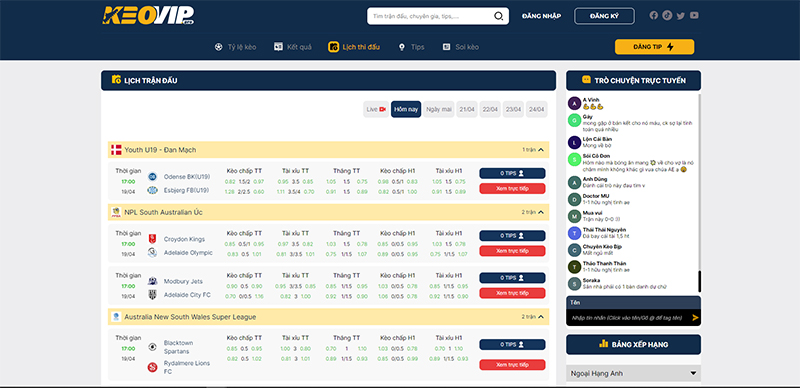The width and height of the screenshot is (800, 388).
Task: Open the Ngoại Hạng Anh league dropdown
Action: 633,373
